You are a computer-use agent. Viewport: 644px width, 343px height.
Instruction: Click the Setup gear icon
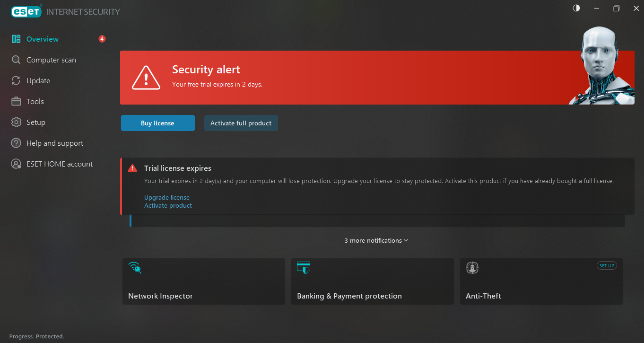point(16,122)
